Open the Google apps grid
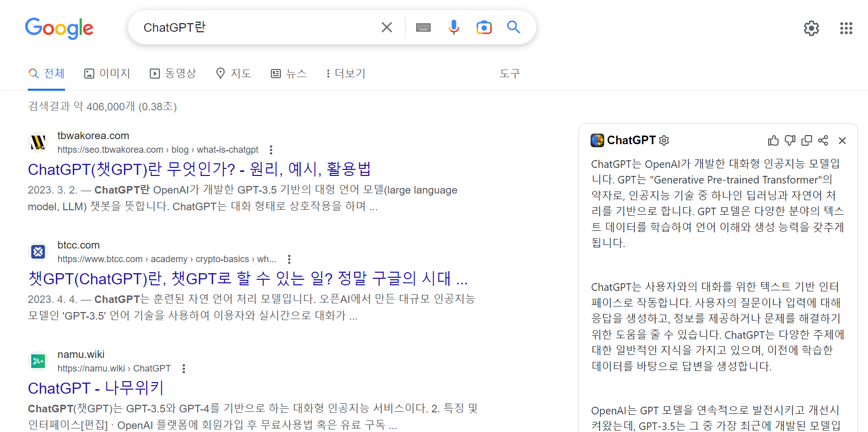The width and height of the screenshot is (868, 432). [x=846, y=28]
